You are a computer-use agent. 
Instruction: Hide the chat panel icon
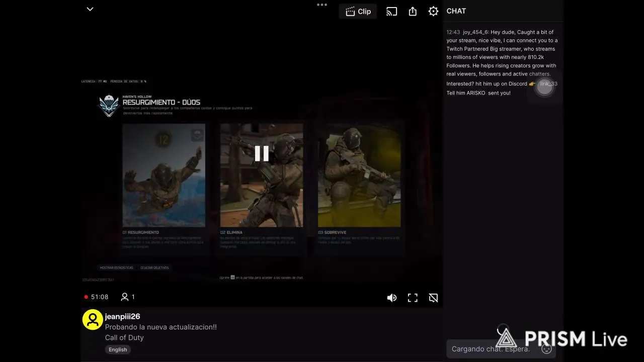(433, 298)
